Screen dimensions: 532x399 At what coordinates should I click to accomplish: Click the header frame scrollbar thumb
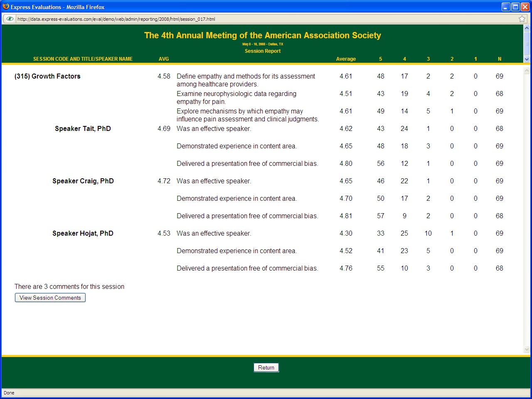[527, 44]
